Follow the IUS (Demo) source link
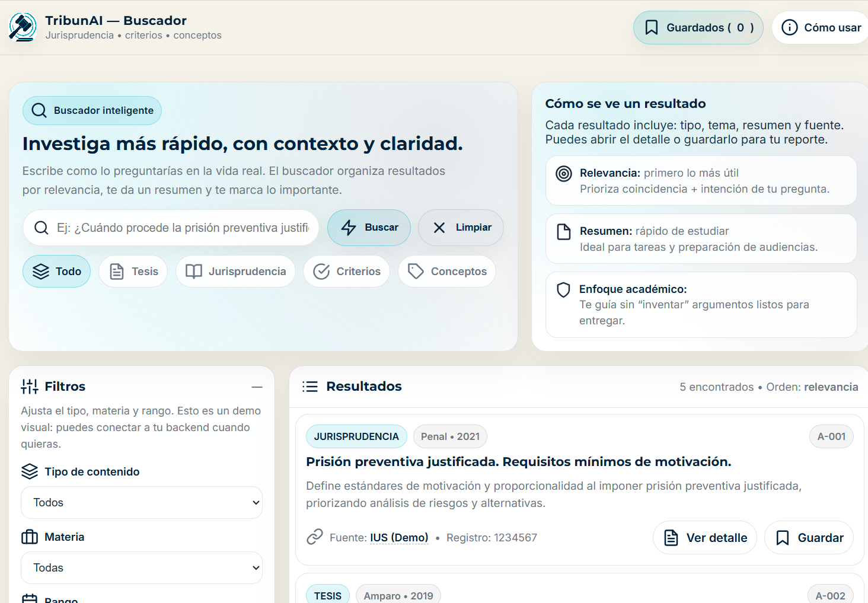The width and height of the screenshot is (868, 603). (x=399, y=538)
